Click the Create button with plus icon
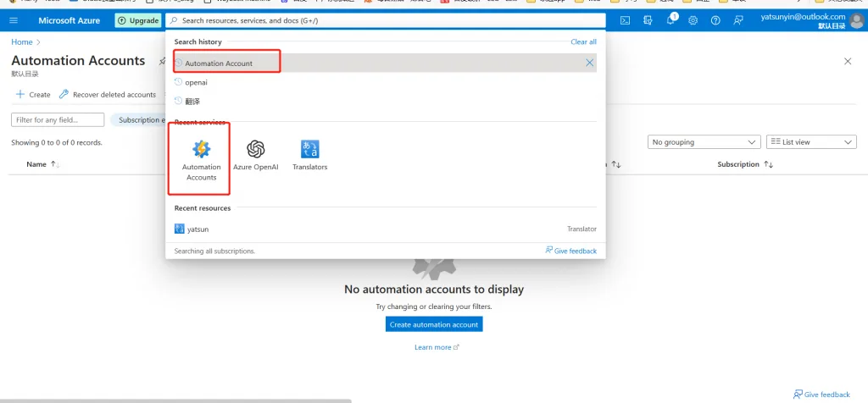Image resolution: width=868 pixels, height=403 pixels. (33, 95)
